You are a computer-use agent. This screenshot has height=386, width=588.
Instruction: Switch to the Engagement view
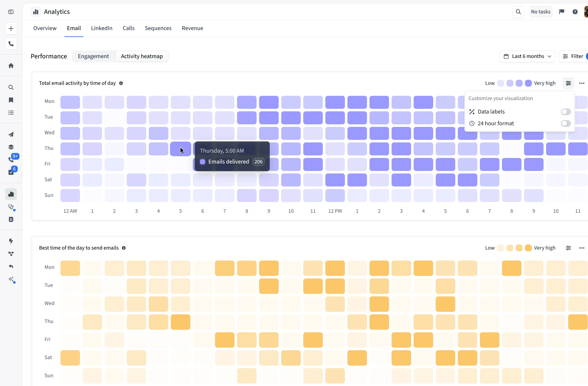coord(93,56)
